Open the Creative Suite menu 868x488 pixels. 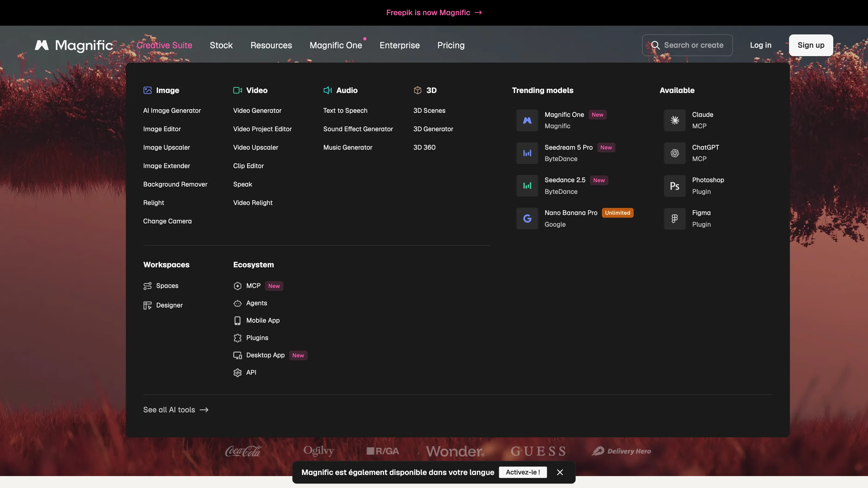coord(164,45)
